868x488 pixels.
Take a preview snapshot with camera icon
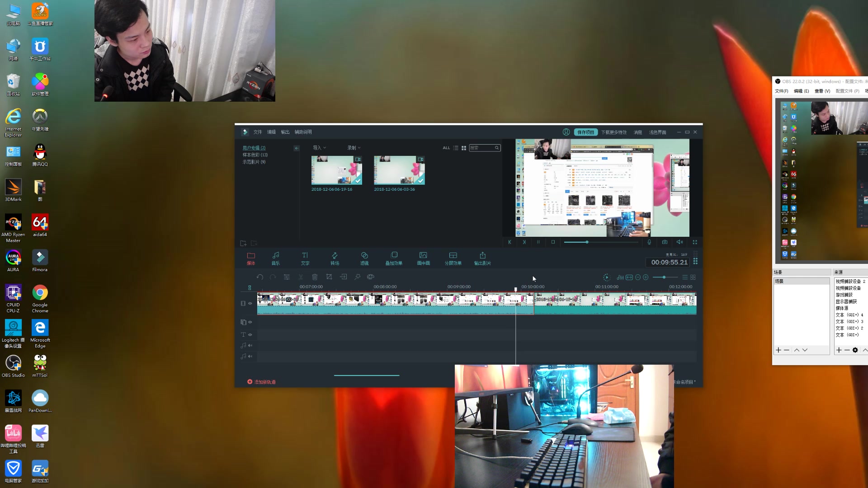(x=665, y=242)
